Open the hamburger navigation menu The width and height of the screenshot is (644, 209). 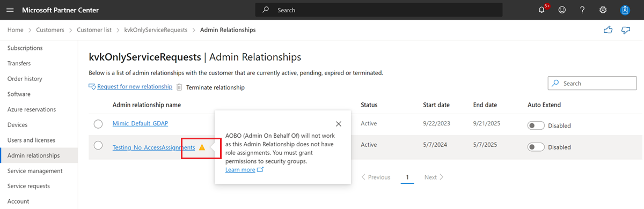click(10, 10)
